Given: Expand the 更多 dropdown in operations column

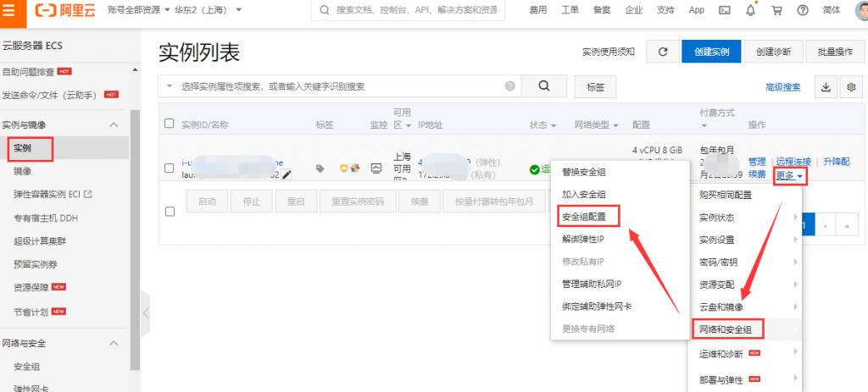Looking at the screenshot, I should pos(789,176).
